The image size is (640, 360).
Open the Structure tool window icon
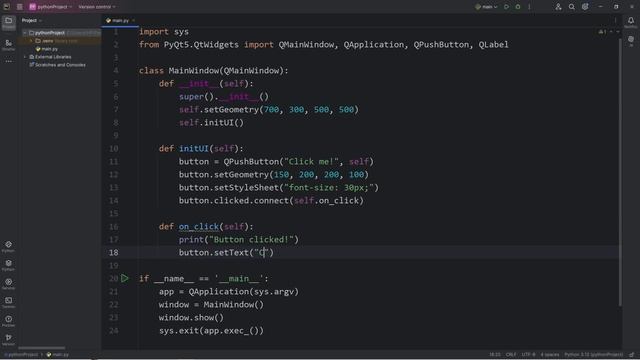pos(9,45)
